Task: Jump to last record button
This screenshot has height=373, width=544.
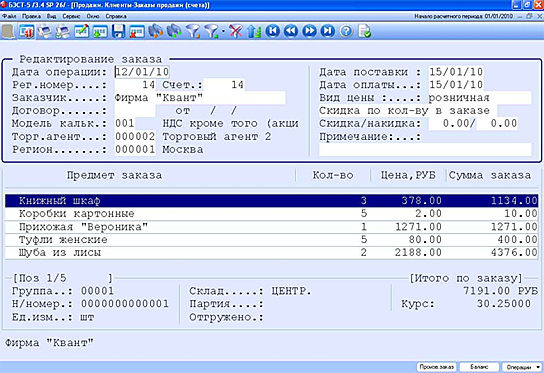Action: click(x=328, y=31)
